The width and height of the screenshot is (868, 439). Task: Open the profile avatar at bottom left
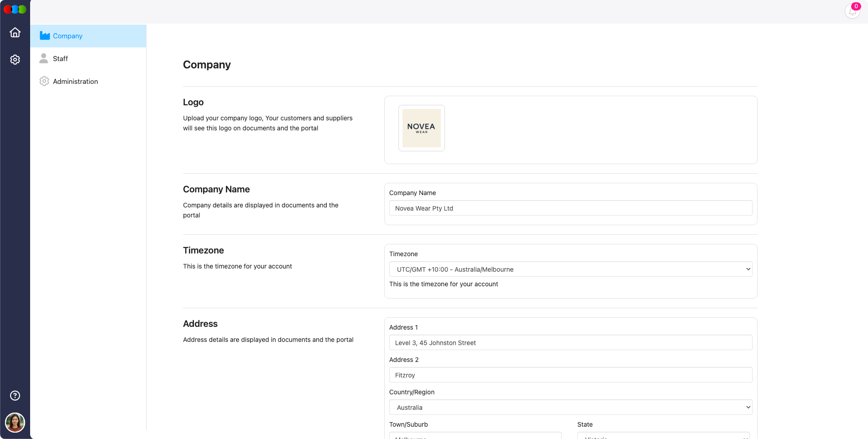(x=15, y=423)
